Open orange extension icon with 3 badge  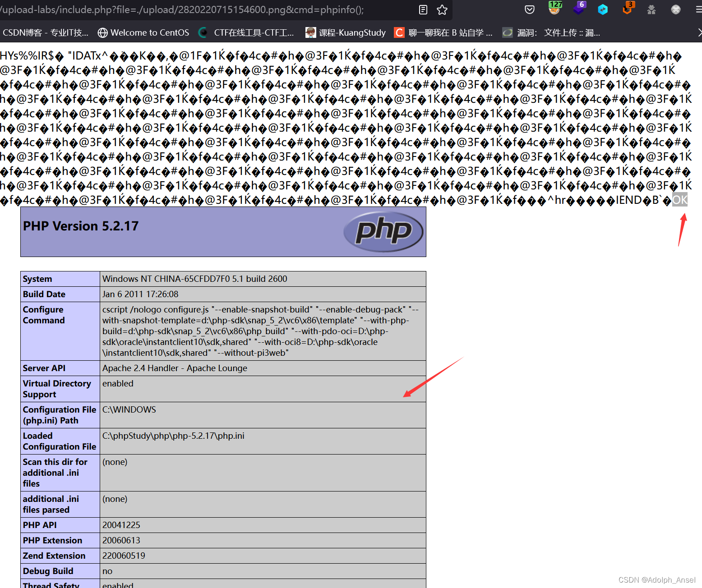pyautogui.click(x=628, y=8)
